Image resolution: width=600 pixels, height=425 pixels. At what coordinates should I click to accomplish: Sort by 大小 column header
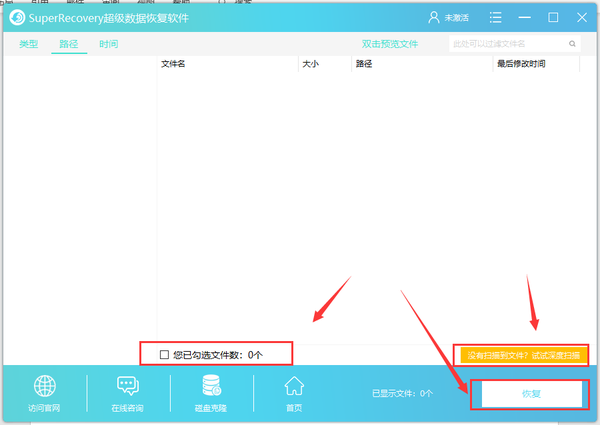[325, 64]
